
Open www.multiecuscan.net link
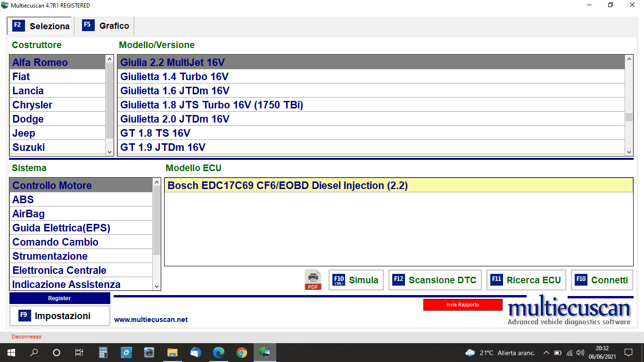151,320
